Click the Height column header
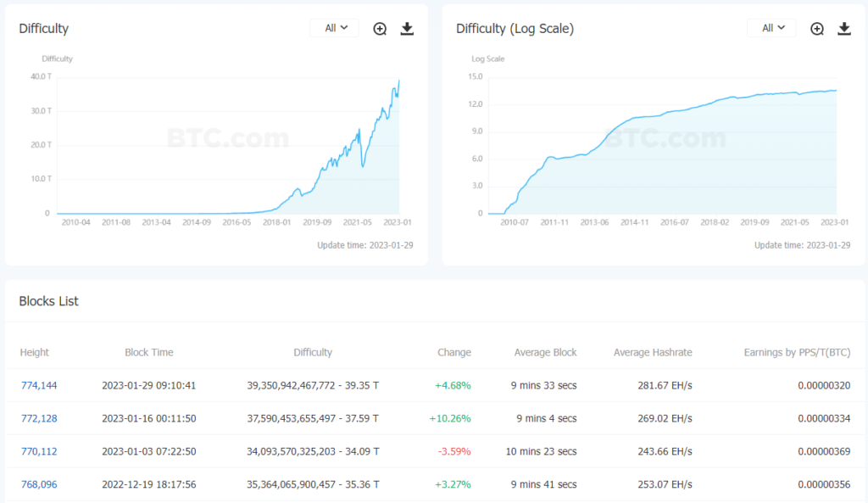Screen dimensions: 868x503 click(x=35, y=352)
